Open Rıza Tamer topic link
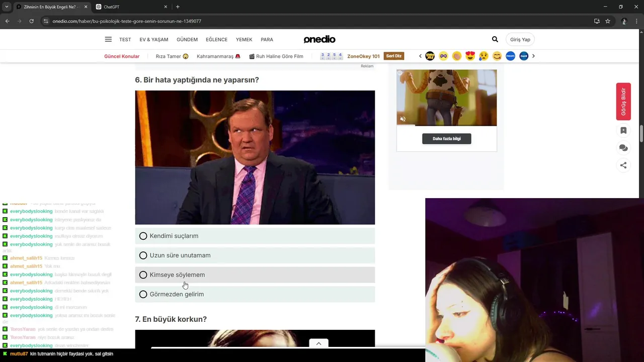 click(172, 56)
